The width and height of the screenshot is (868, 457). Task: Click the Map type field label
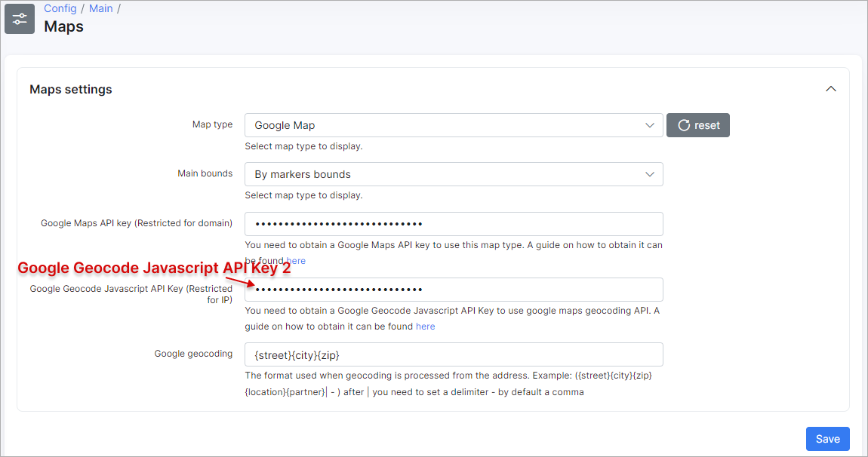(x=212, y=124)
